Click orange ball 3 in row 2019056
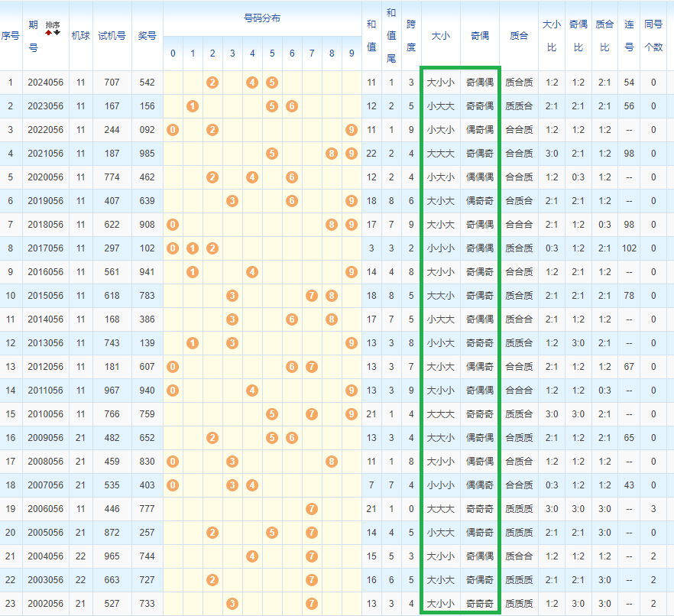 pos(232,201)
